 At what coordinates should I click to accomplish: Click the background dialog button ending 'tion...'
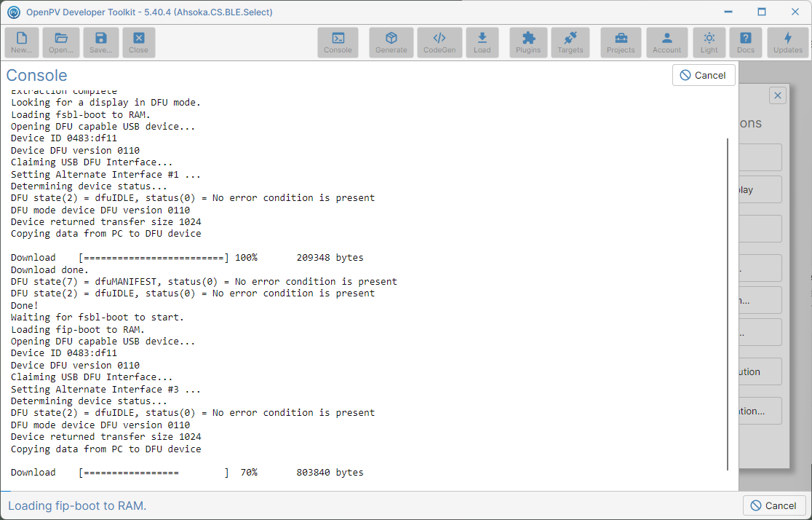760,411
